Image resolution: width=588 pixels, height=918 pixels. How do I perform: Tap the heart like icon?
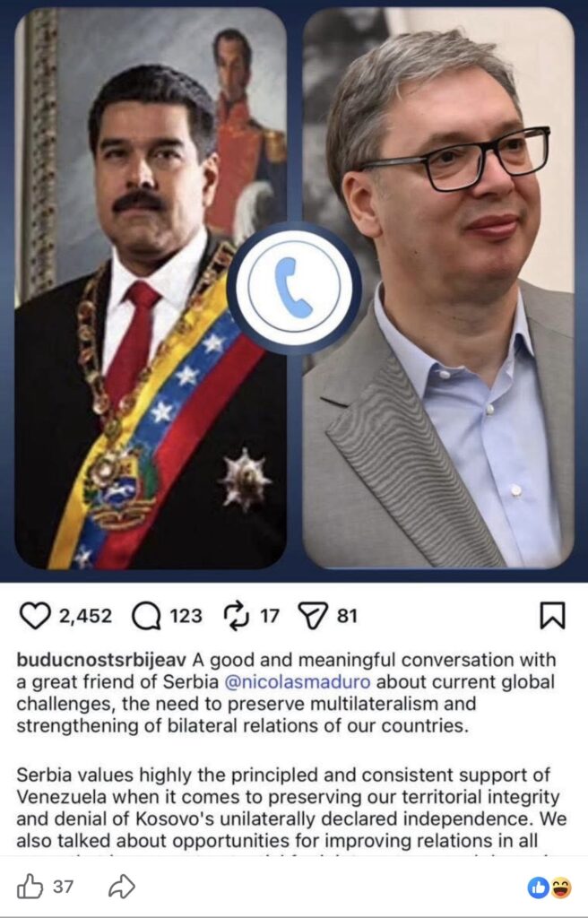[x=35, y=616]
